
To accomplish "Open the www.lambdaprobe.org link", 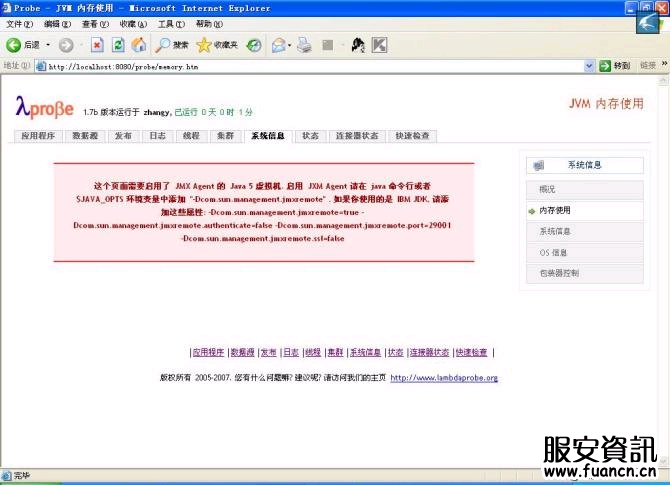I will (x=444, y=378).
